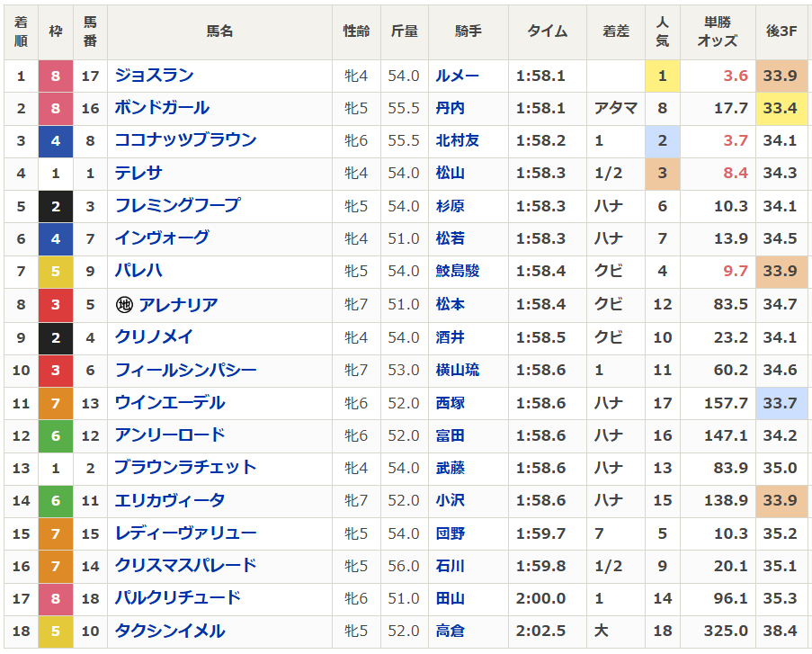Open horse クリスマスパレード link
The image size is (812, 654).
point(185,566)
